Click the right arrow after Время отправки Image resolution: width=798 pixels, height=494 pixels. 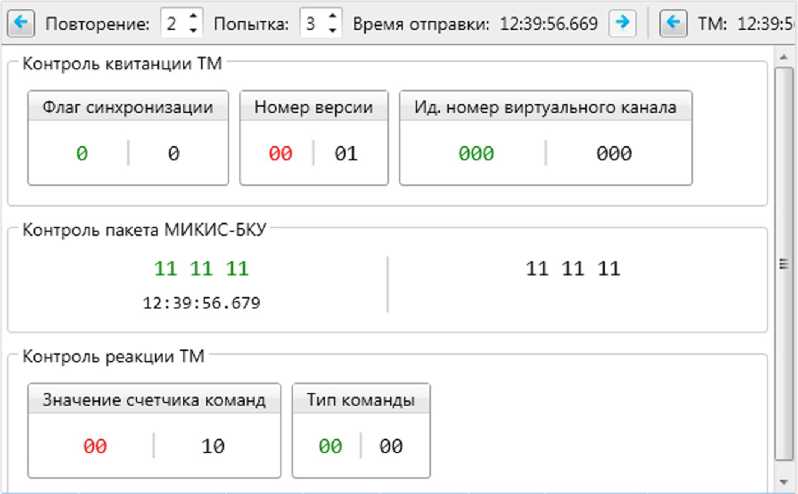tap(622, 23)
